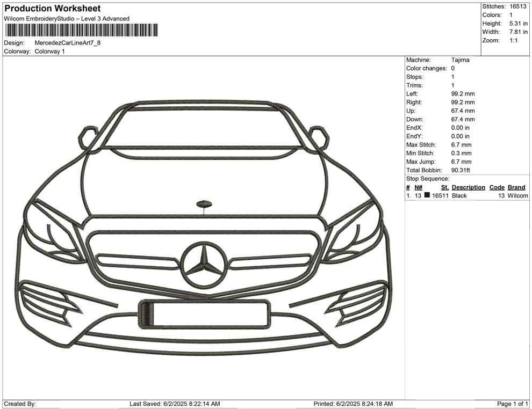
Task: Click the Black thread description
Action: (459, 195)
